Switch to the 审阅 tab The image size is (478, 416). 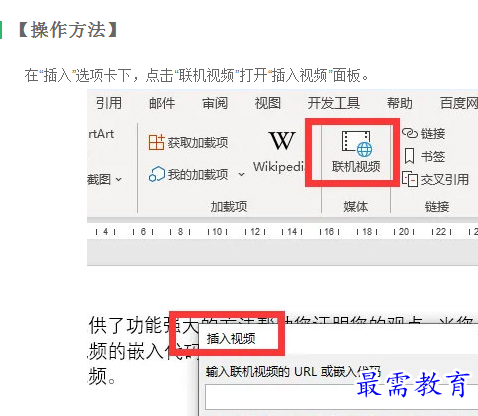click(215, 103)
